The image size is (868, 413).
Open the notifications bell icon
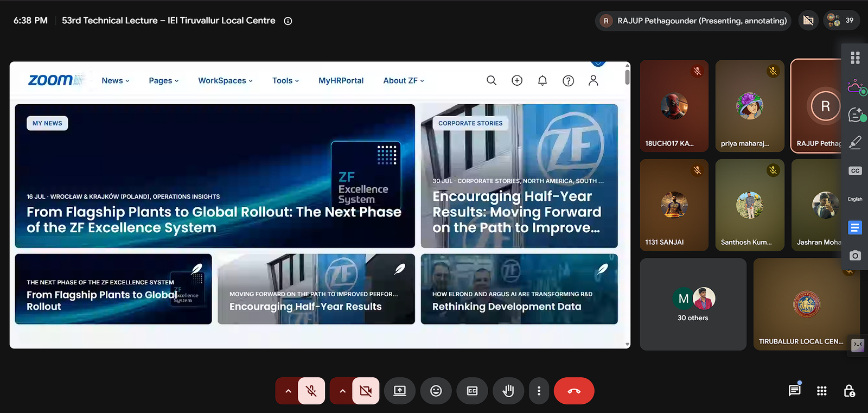pos(542,80)
